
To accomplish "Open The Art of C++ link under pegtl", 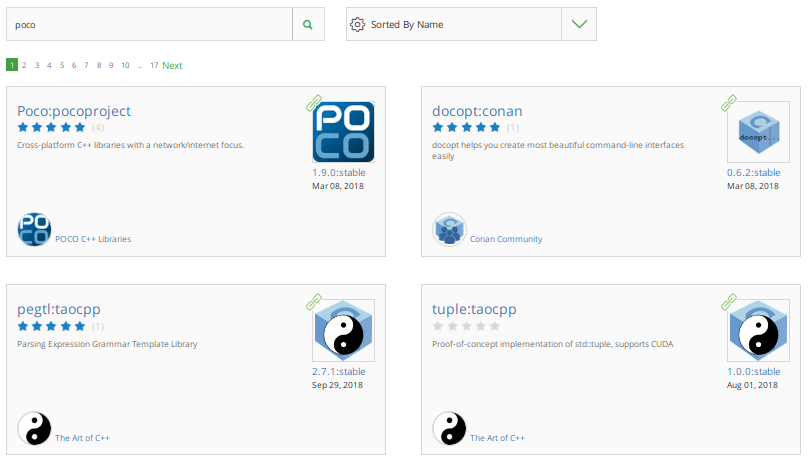I will [x=82, y=438].
